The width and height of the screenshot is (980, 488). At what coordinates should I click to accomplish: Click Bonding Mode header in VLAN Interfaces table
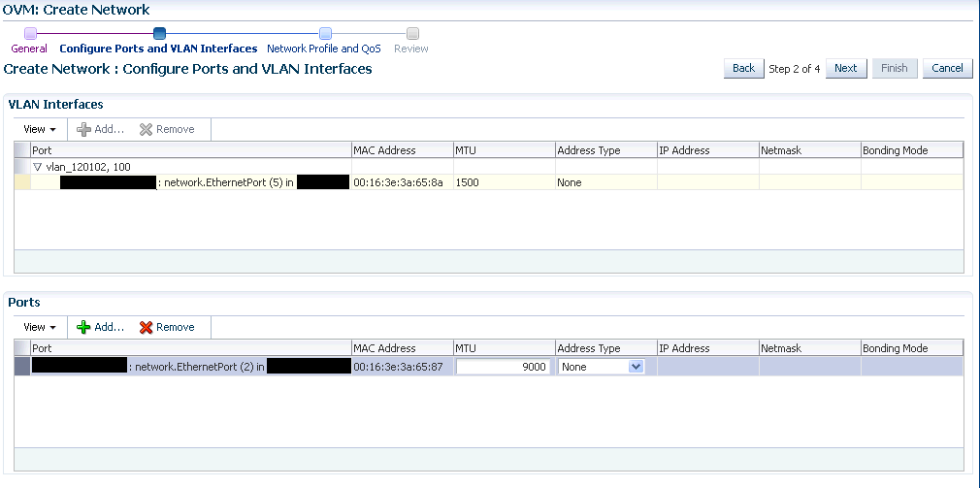coord(912,150)
